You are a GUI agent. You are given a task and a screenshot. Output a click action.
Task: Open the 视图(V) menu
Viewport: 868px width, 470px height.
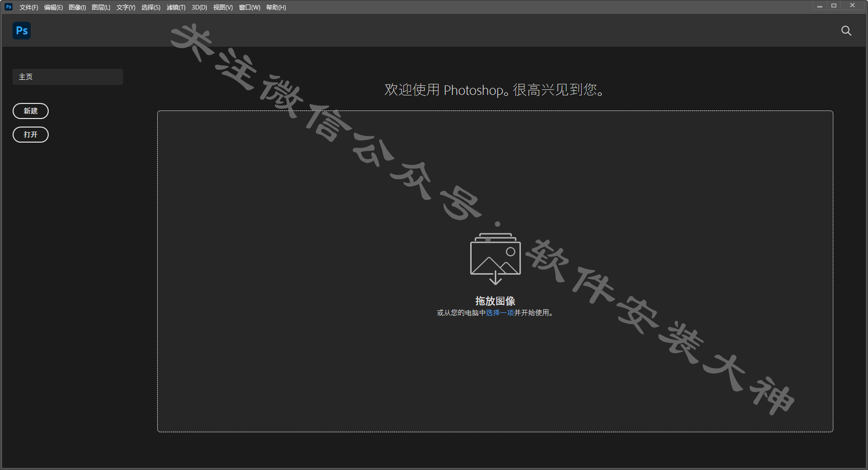[x=223, y=8]
